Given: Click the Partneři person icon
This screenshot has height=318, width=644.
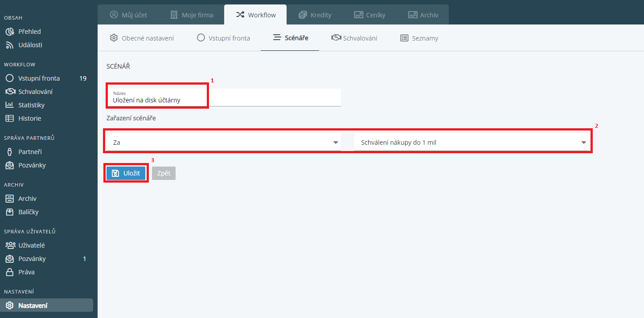Looking at the screenshot, I should coord(9,152).
